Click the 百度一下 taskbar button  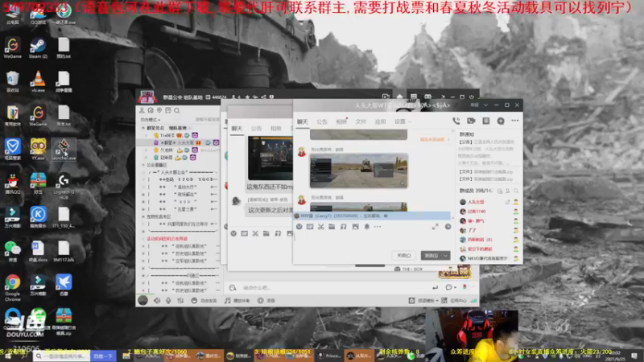103,356
